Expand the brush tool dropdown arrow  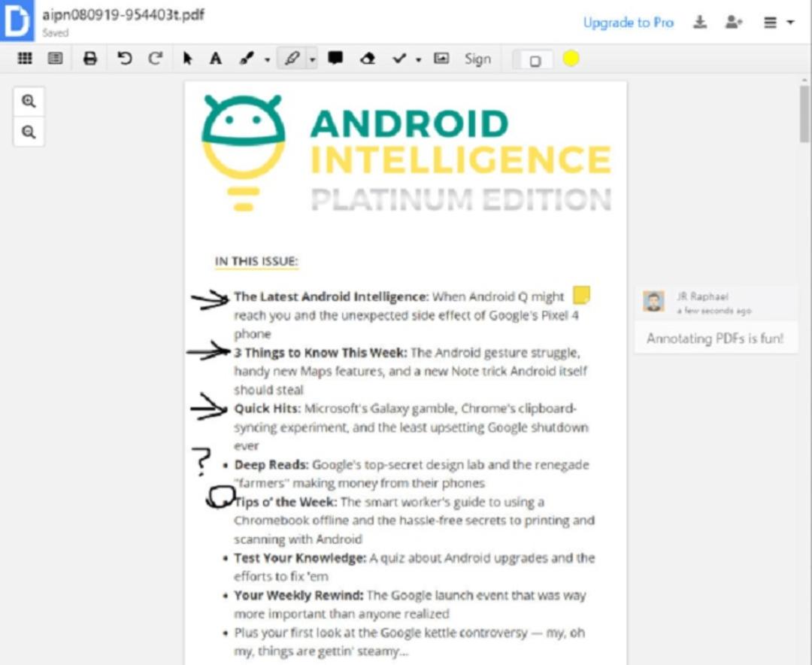click(267, 59)
